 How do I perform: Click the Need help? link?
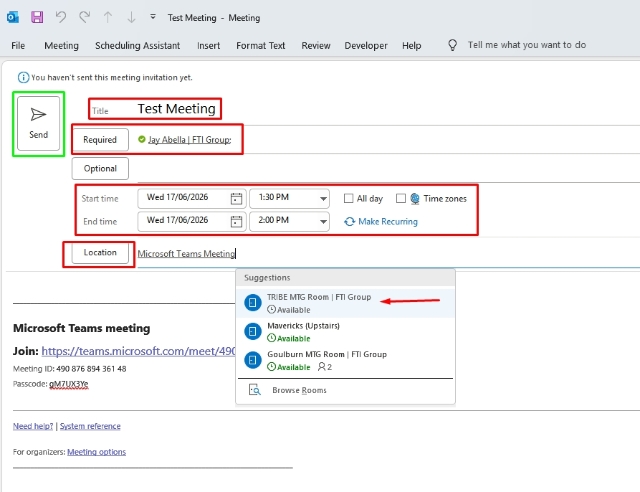point(33,426)
